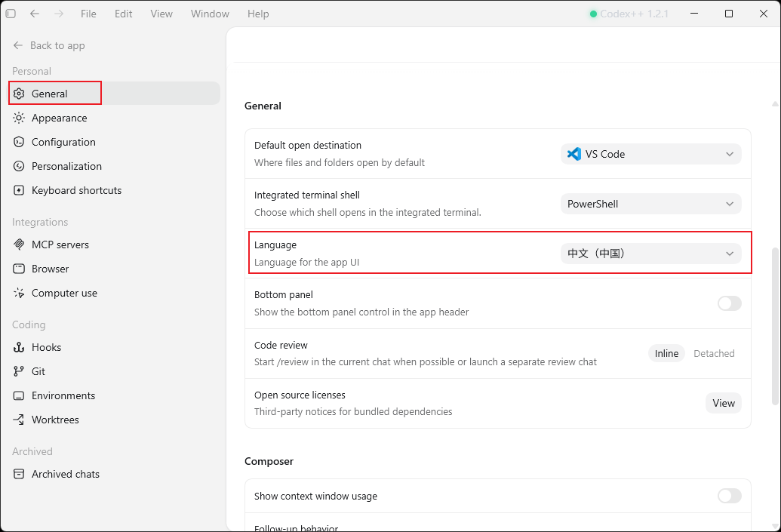Click the Code review setting title
This screenshot has height=532, width=781.
point(281,345)
